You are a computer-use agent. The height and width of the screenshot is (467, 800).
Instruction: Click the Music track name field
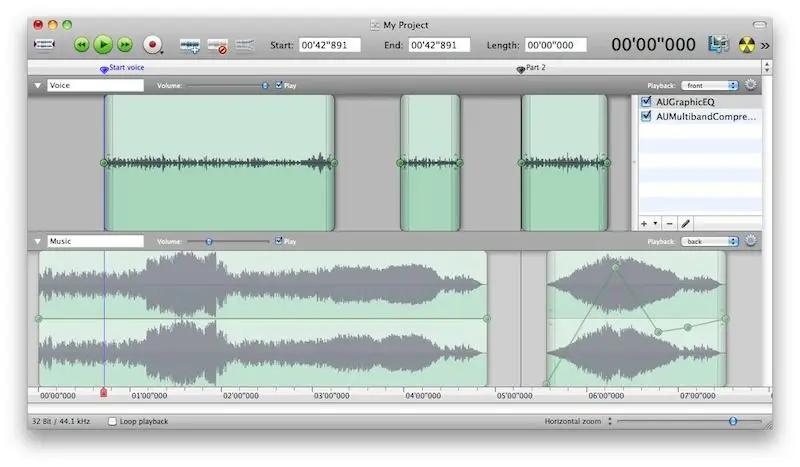[95, 241]
